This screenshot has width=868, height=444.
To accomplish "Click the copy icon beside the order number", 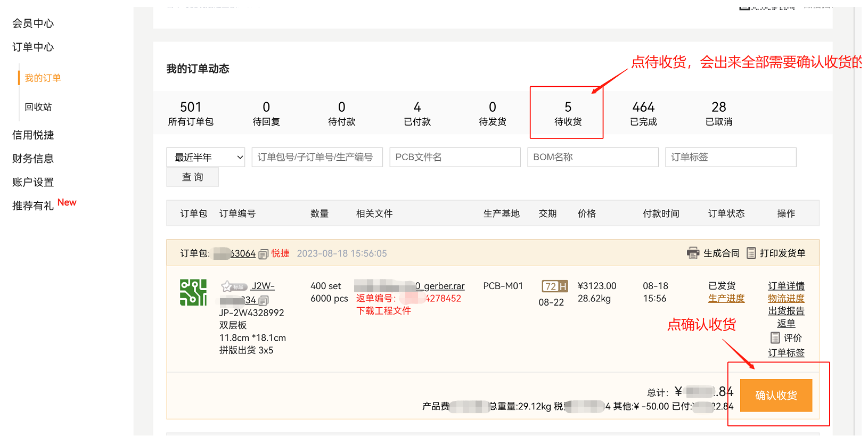I will tap(264, 301).
